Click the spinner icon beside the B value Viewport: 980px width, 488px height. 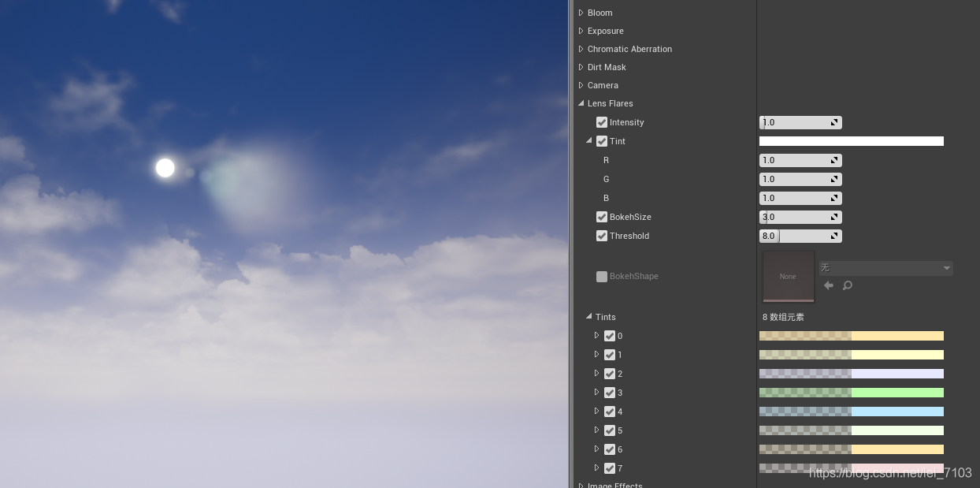[x=834, y=198]
